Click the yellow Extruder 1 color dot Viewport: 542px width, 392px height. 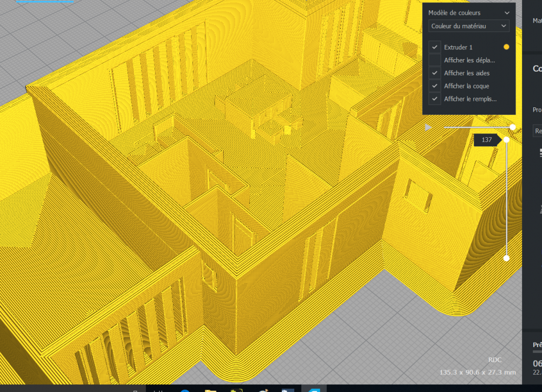tap(506, 47)
